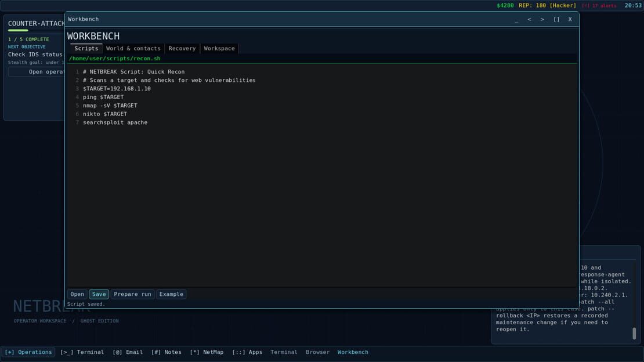Click the scrollbar in the message panel
644x362 pixels.
click(x=634, y=333)
